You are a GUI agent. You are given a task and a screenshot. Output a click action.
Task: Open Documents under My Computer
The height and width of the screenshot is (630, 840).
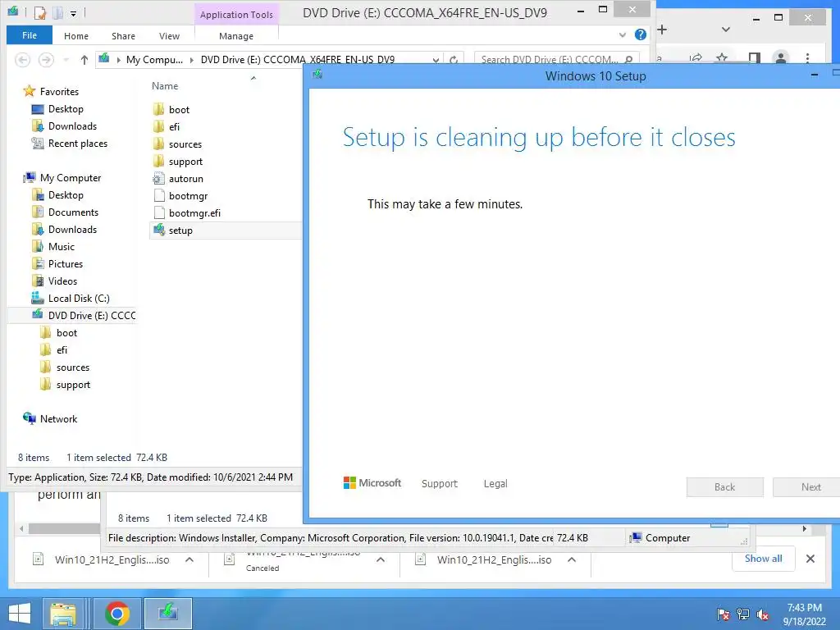[73, 212]
